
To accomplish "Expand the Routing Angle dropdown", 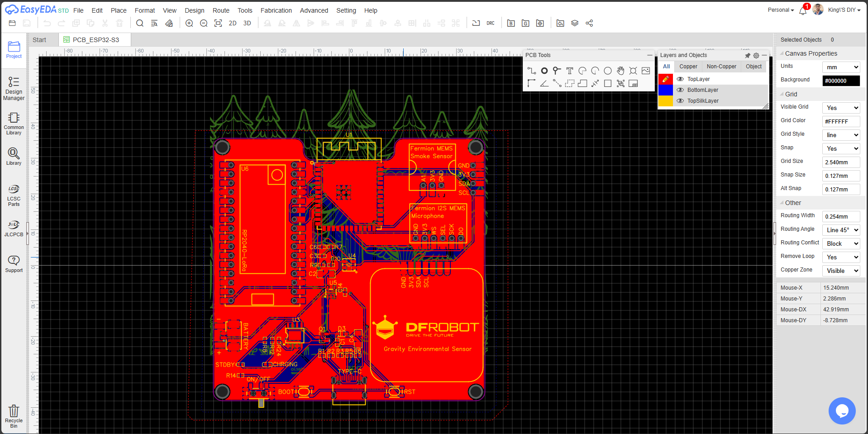I will pyautogui.click(x=841, y=230).
